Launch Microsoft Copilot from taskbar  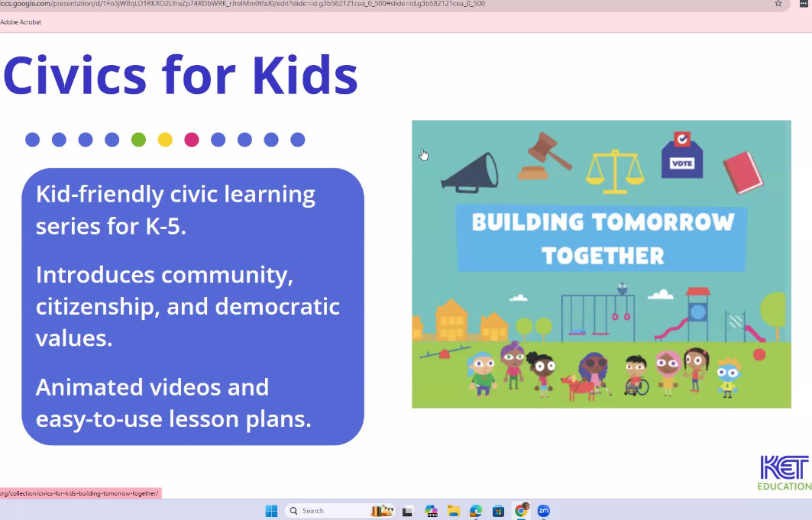[431, 511]
